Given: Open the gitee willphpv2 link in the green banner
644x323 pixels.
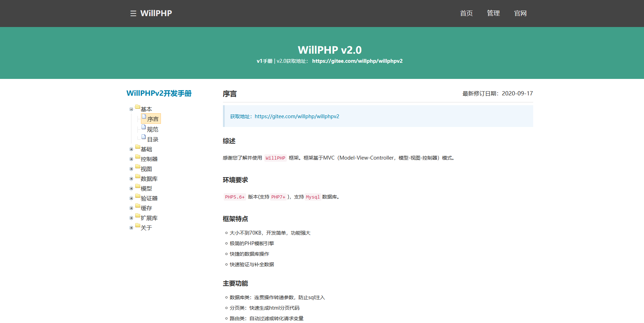Looking at the screenshot, I should [x=357, y=61].
